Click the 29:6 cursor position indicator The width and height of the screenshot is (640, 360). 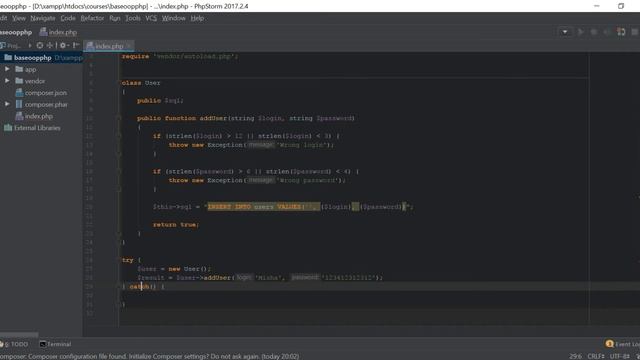[x=576, y=356]
